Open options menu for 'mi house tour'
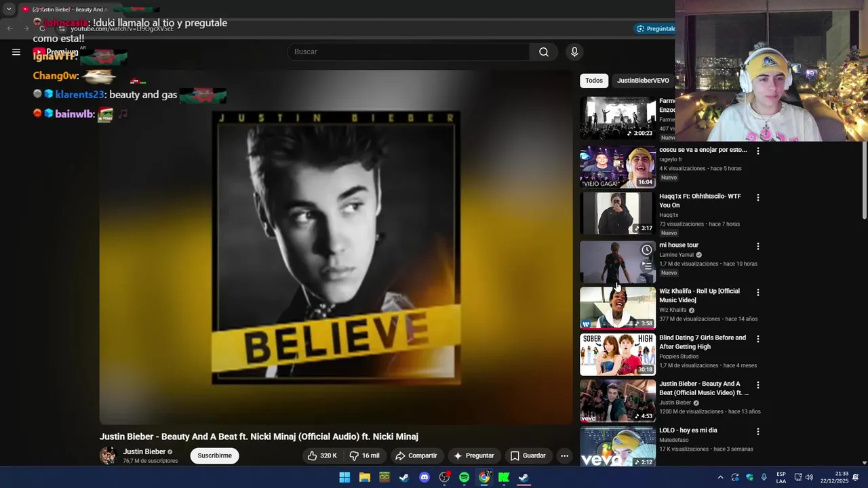The width and height of the screenshot is (868, 488). point(758,246)
